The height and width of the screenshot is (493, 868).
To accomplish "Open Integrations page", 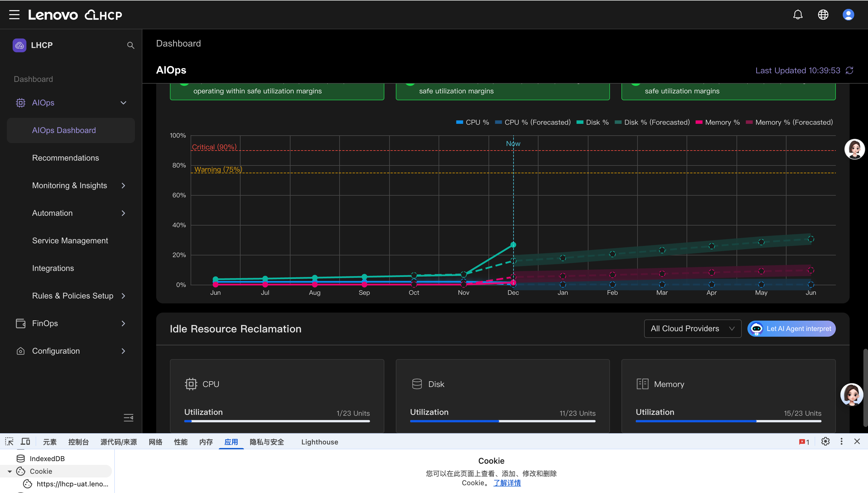I will (53, 268).
